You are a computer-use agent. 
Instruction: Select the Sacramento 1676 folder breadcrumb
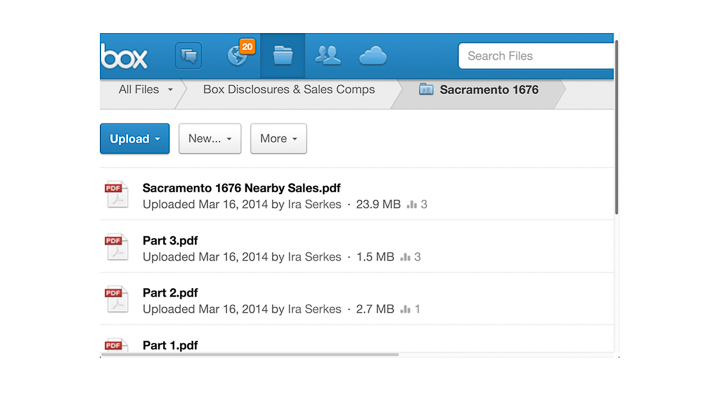479,90
